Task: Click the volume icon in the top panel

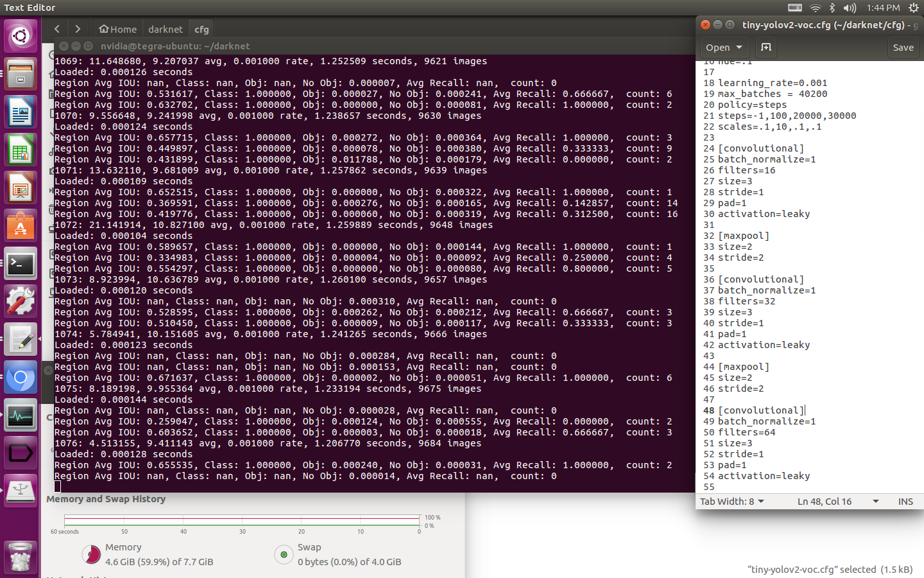Action: pyautogui.click(x=849, y=8)
